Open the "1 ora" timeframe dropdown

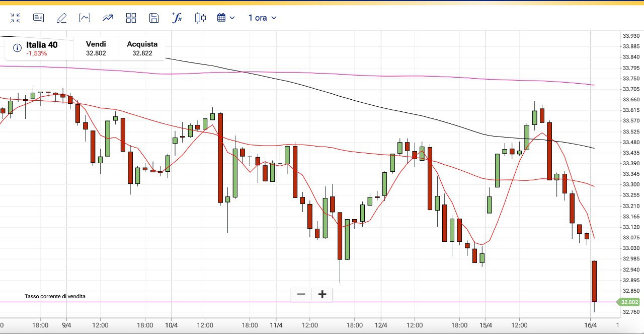[x=262, y=18]
